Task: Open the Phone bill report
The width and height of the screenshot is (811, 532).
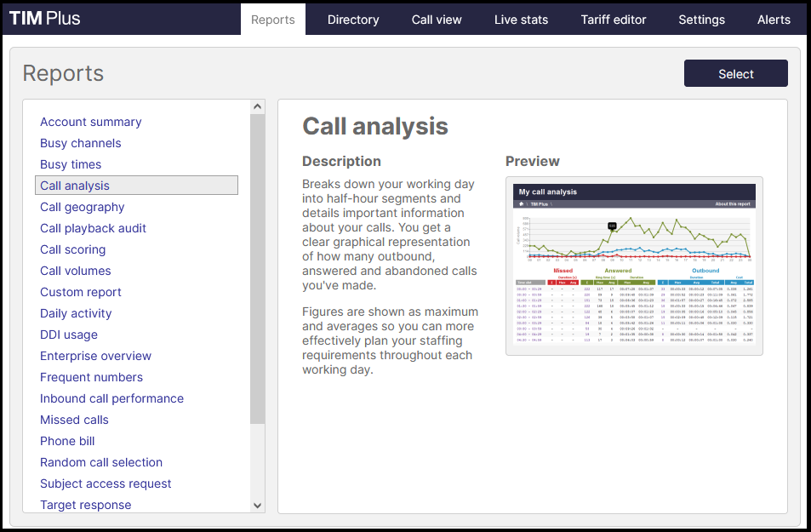Action: tap(67, 441)
